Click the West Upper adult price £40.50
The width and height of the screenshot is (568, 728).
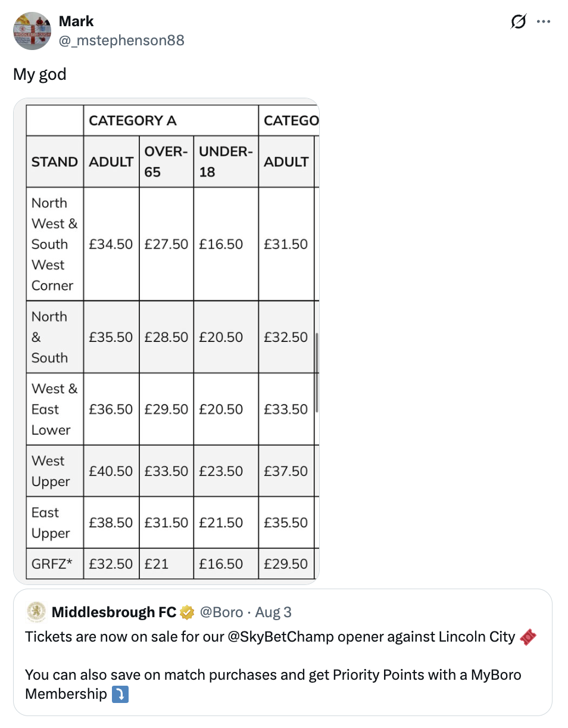pyautogui.click(x=111, y=471)
